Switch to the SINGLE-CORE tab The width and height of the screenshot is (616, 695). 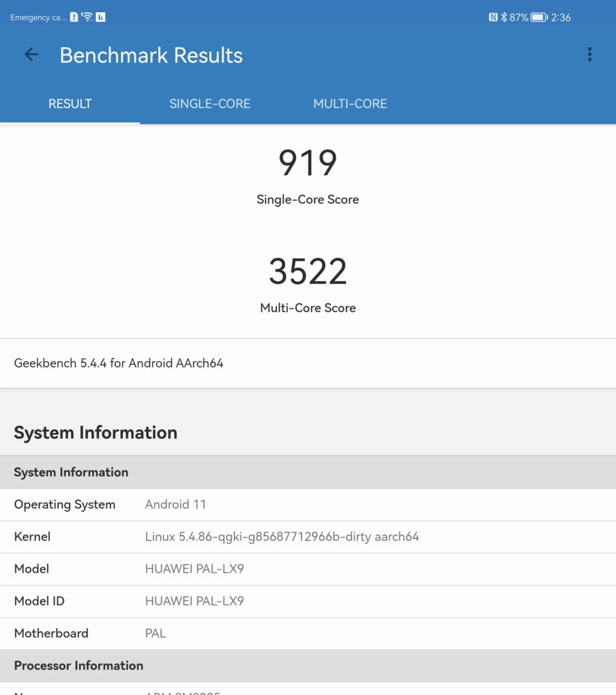[210, 104]
